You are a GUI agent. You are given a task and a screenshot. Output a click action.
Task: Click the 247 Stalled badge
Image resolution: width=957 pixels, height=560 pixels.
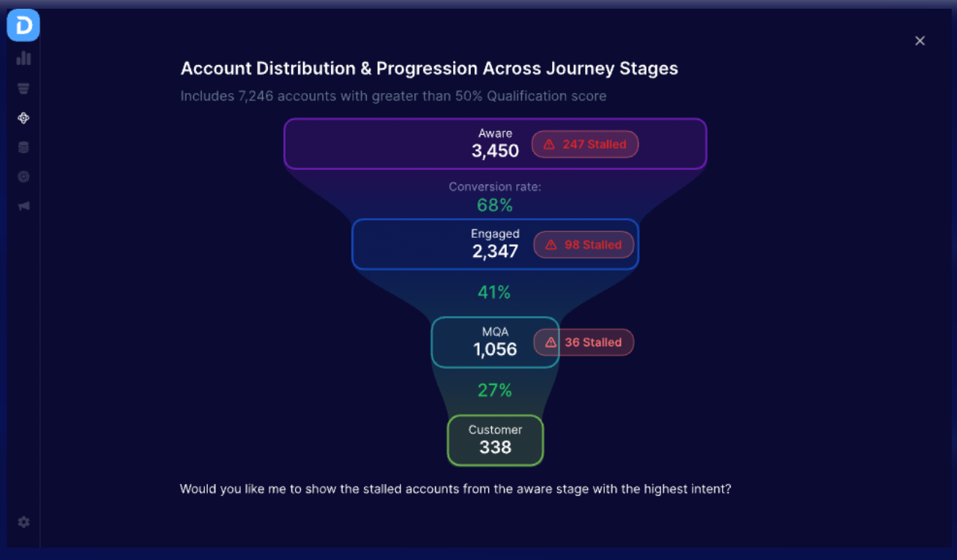[x=585, y=144]
